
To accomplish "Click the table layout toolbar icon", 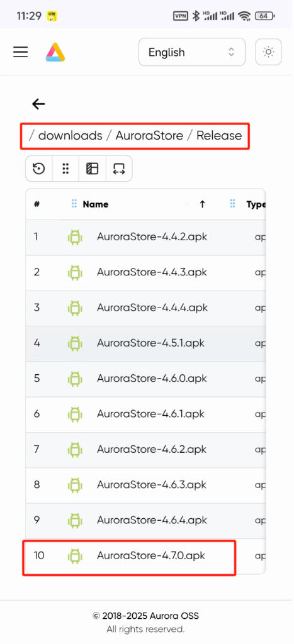I will point(92,169).
